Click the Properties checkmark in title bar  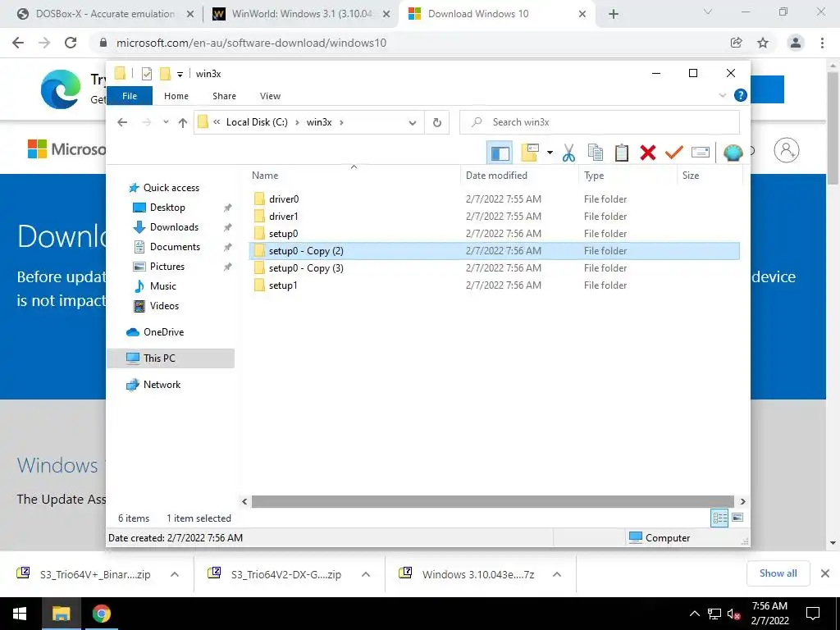146,74
